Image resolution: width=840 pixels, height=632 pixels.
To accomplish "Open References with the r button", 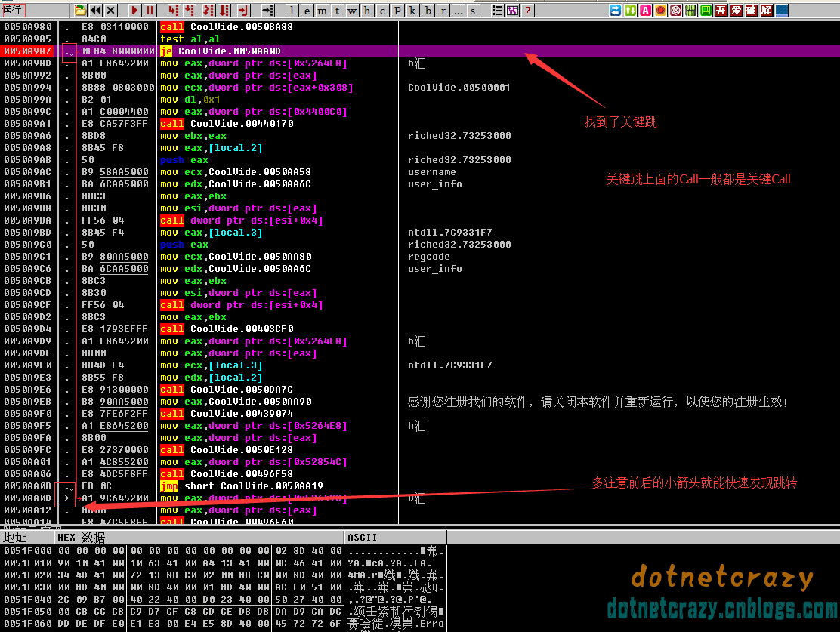I will pos(443,10).
